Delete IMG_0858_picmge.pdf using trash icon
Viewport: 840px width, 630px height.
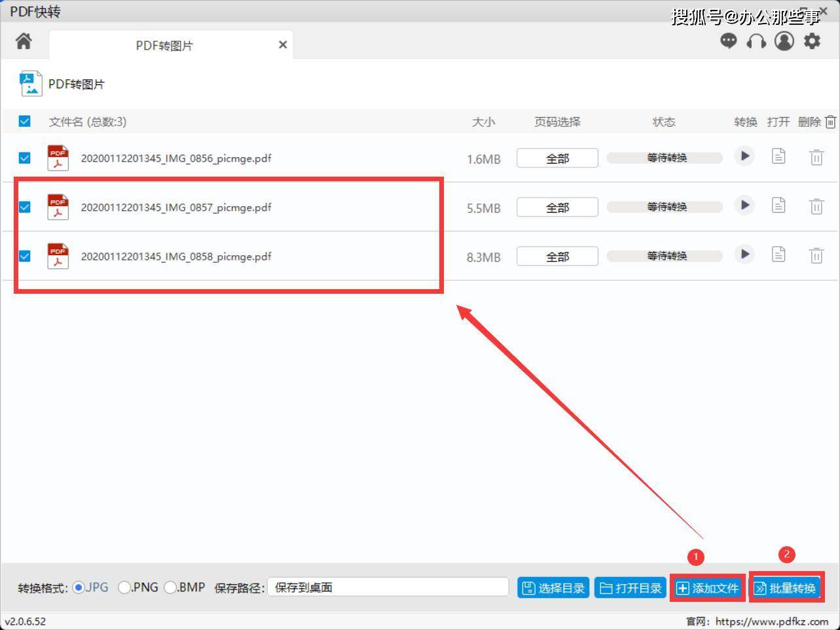tap(816, 255)
